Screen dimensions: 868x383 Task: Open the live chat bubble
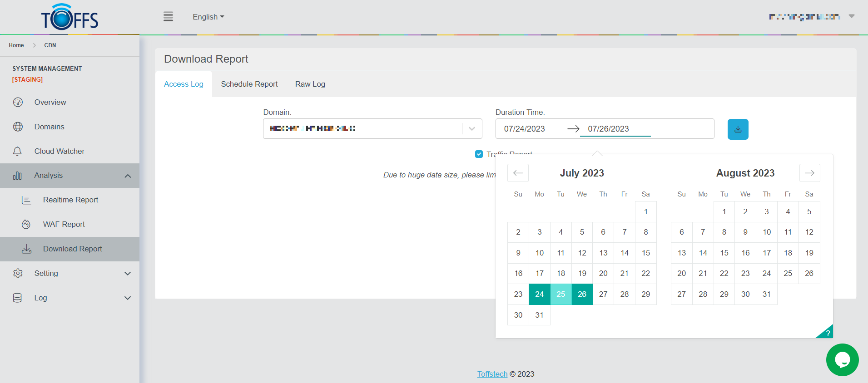click(x=842, y=360)
